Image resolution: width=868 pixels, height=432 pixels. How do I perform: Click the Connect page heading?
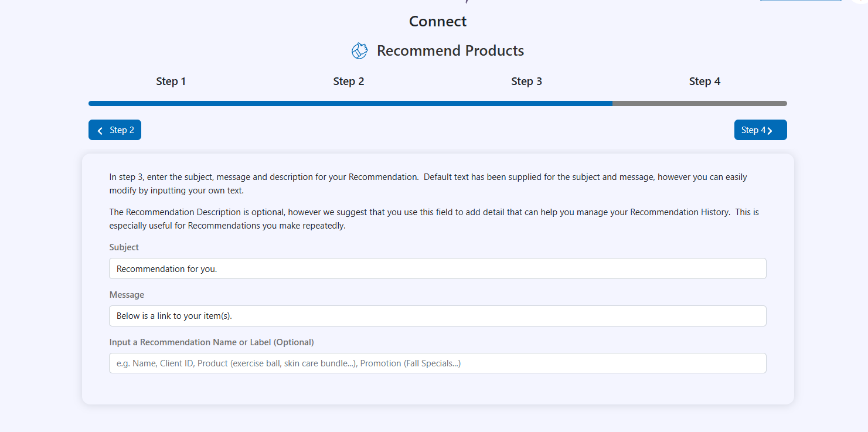click(438, 22)
